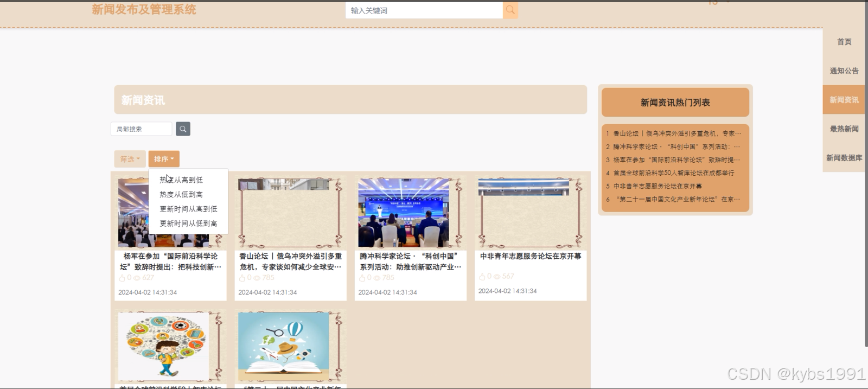Open hot list item 腾冲科学家论坛
868x389 pixels.
click(x=673, y=146)
